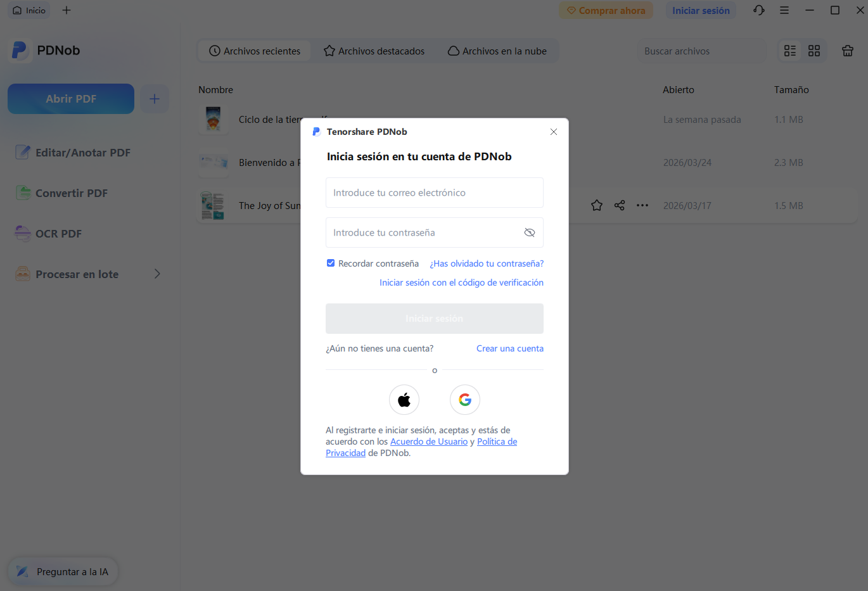Click the 1.1 MB size value
Screen dimensions: 868x591
(789, 119)
